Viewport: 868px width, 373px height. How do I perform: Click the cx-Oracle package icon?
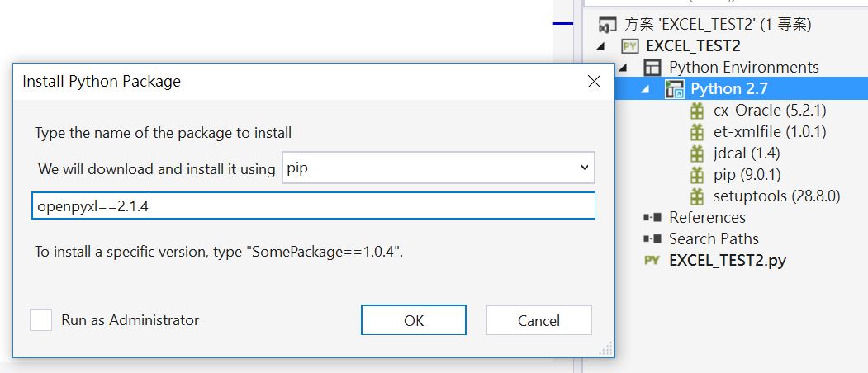(697, 111)
